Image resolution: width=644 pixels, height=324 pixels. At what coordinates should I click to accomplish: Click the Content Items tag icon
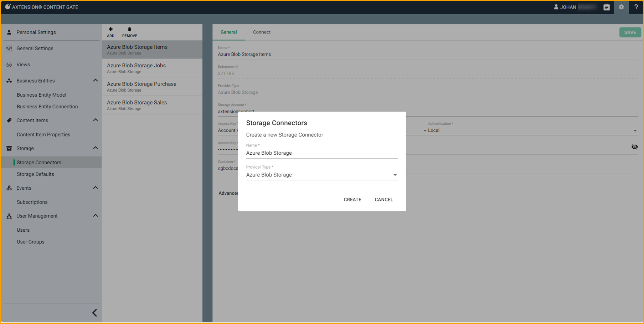pos(9,120)
